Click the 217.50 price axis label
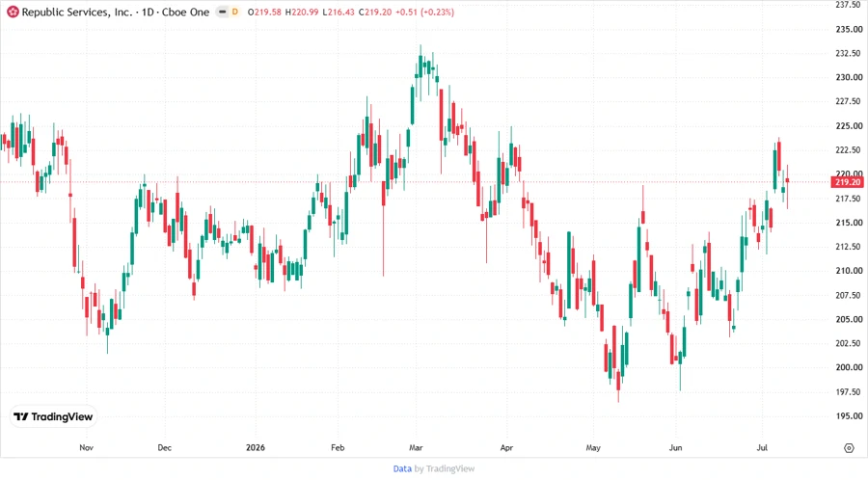This screenshot has height=480, width=868. 849,199
